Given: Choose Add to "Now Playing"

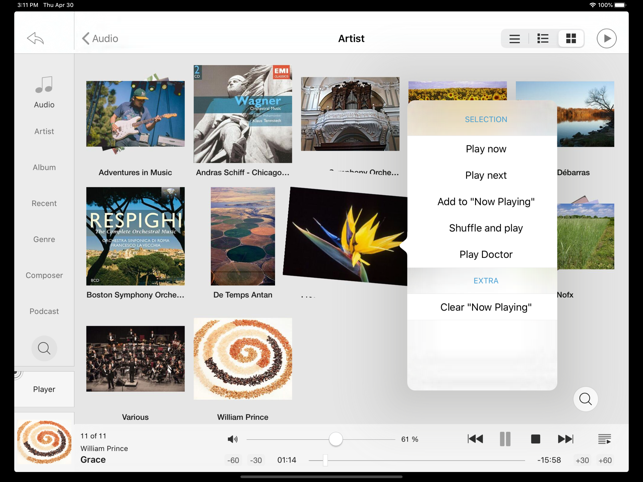Looking at the screenshot, I should tap(486, 201).
